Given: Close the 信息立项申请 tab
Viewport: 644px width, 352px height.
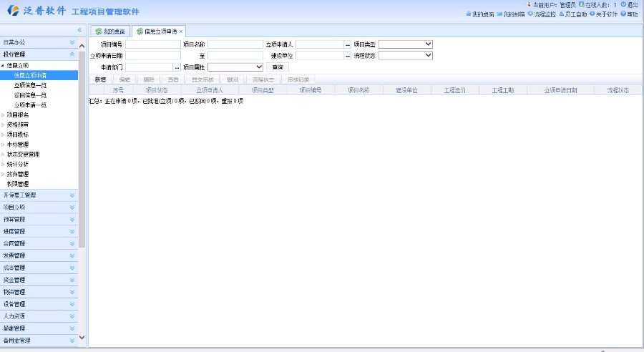Looking at the screenshot, I should coord(181,31).
